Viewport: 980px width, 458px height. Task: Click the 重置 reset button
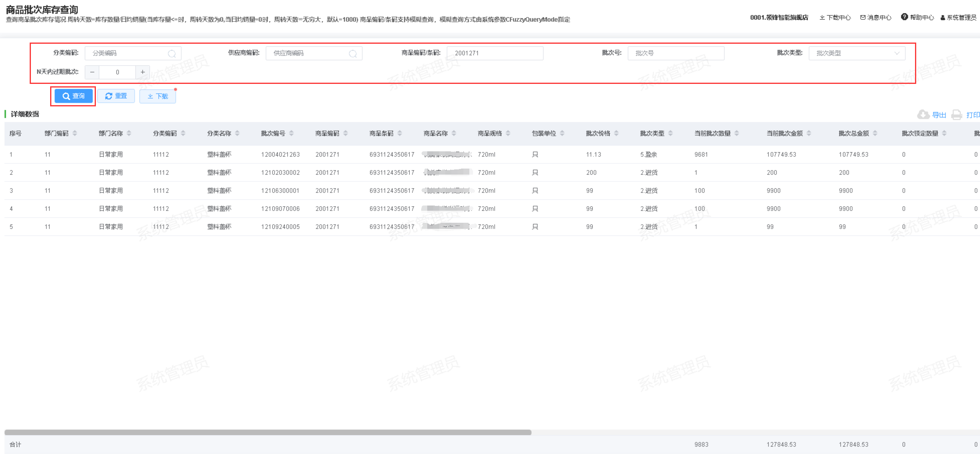[116, 96]
